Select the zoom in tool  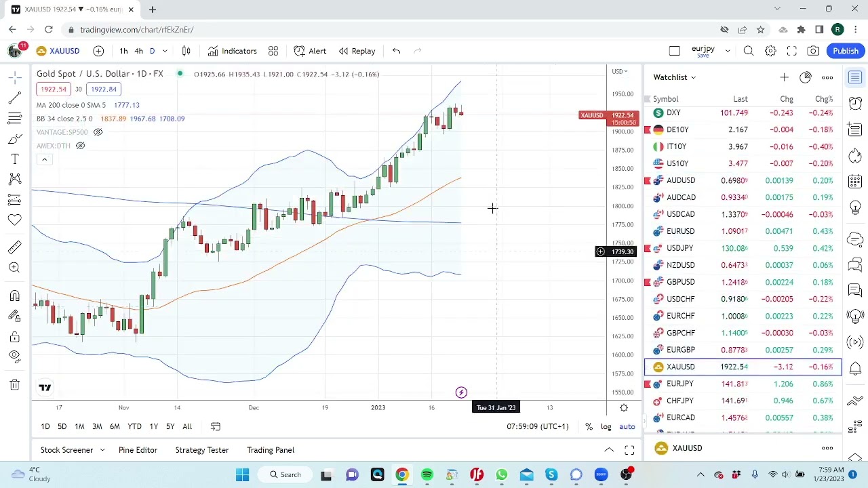click(14, 268)
